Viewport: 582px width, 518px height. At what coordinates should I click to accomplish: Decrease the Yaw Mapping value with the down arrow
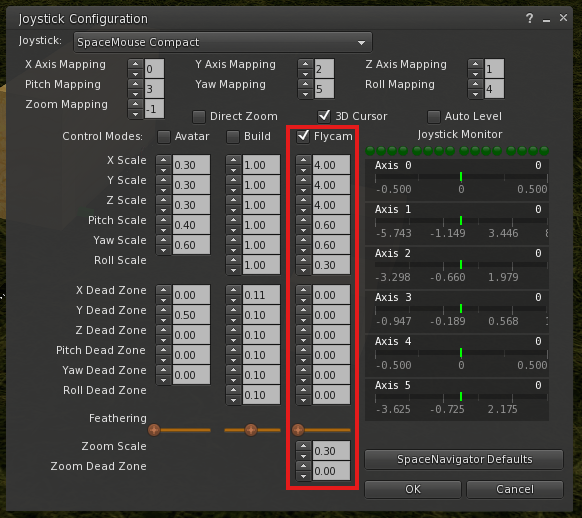(x=305, y=94)
